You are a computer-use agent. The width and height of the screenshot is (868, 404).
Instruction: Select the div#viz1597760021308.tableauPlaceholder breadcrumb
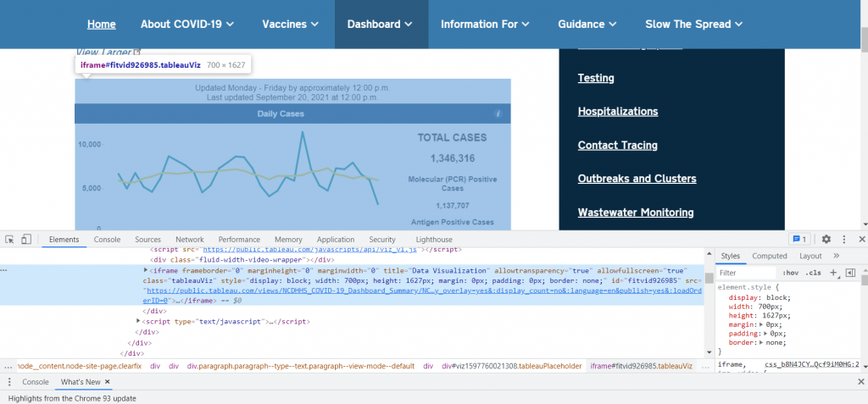click(x=512, y=367)
